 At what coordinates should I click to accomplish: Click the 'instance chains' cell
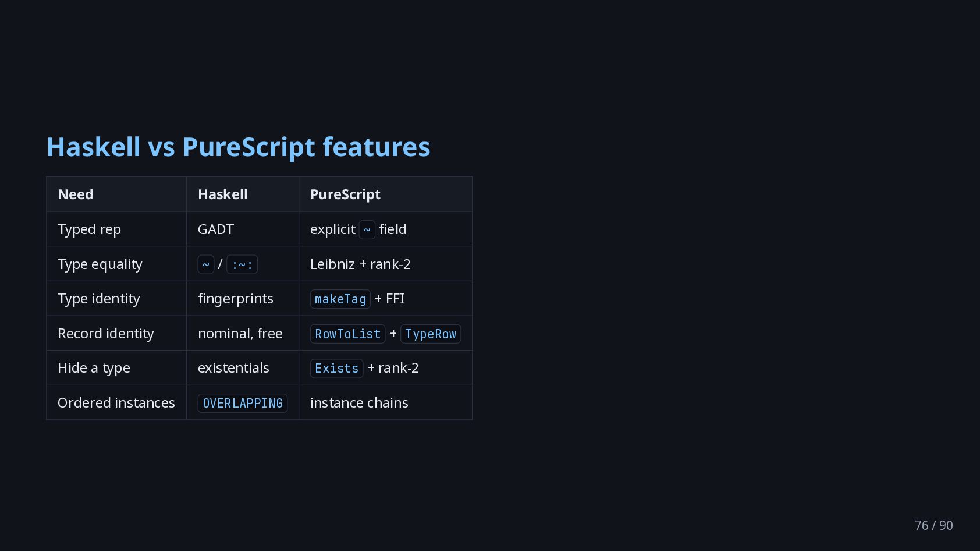point(385,402)
